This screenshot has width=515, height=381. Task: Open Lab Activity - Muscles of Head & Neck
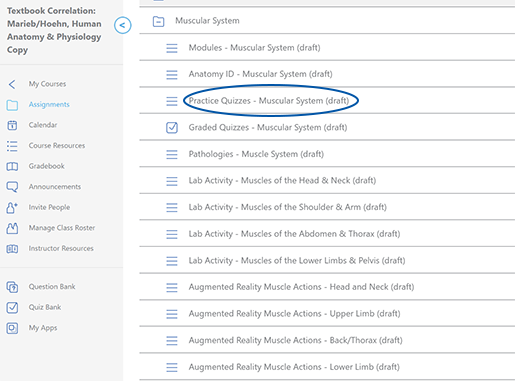point(282,180)
